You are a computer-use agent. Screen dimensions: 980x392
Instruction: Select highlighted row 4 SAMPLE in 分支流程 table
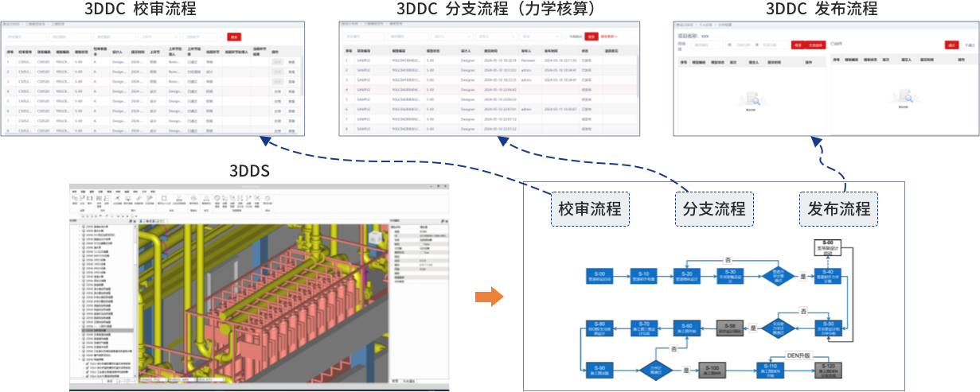(490, 90)
